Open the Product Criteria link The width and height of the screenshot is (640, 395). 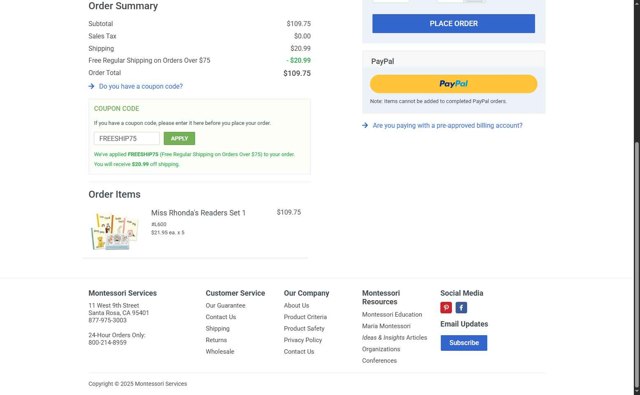click(305, 317)
